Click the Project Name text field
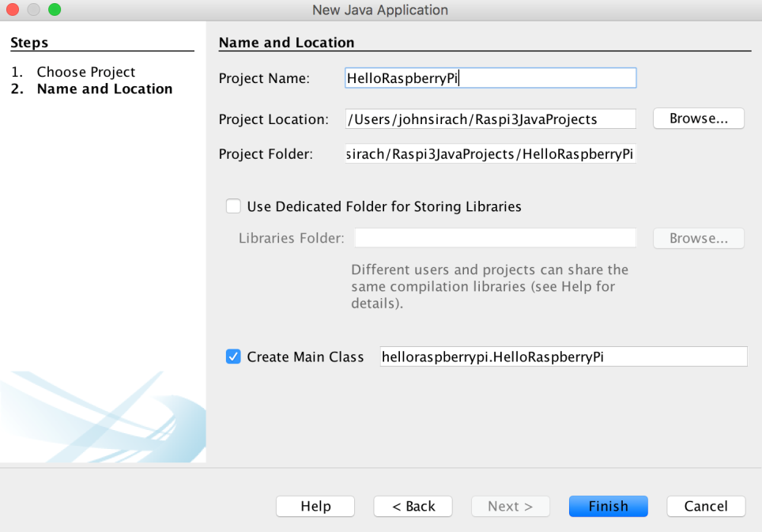 point(490,77)
